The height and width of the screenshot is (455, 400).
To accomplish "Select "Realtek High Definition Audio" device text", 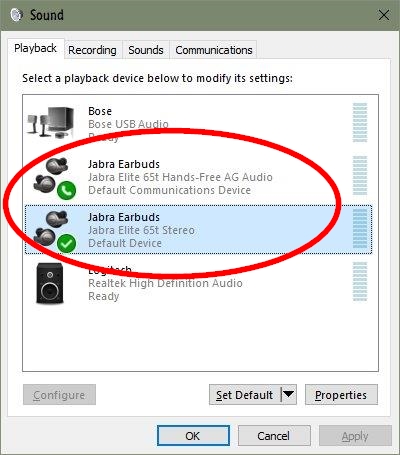I will tap(165, 283).
